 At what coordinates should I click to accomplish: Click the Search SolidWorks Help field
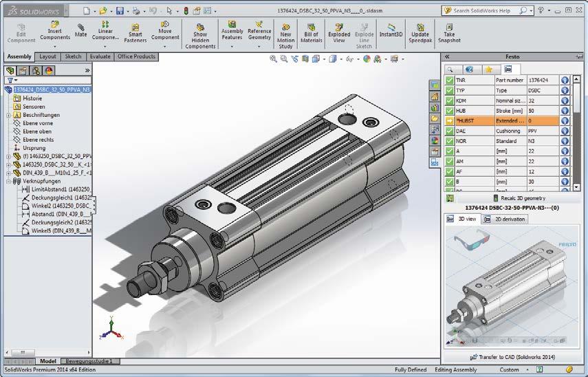click(483, 11)
